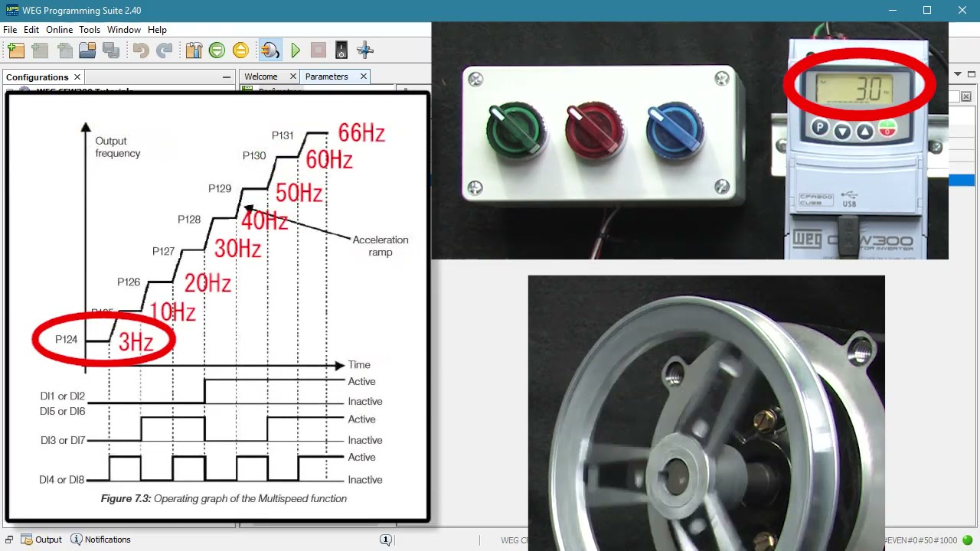Open the Online menu
This screenshot has height=551, width=980.
coord(60,30)
